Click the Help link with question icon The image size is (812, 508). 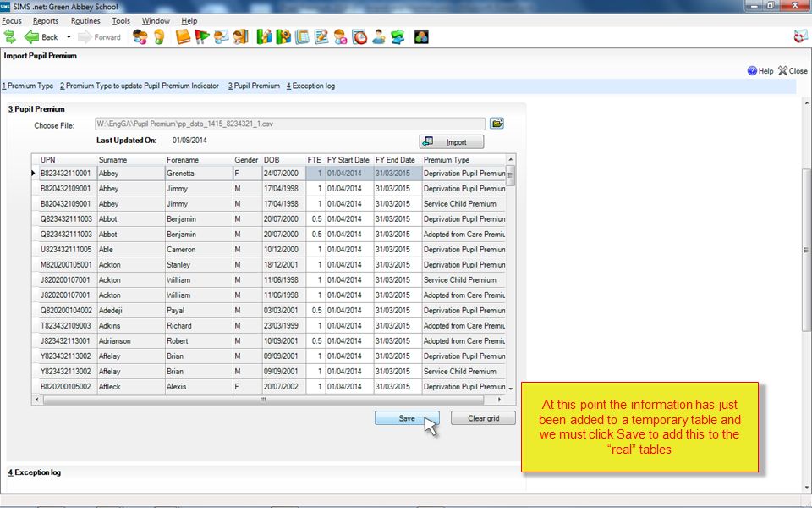[760, 71]
